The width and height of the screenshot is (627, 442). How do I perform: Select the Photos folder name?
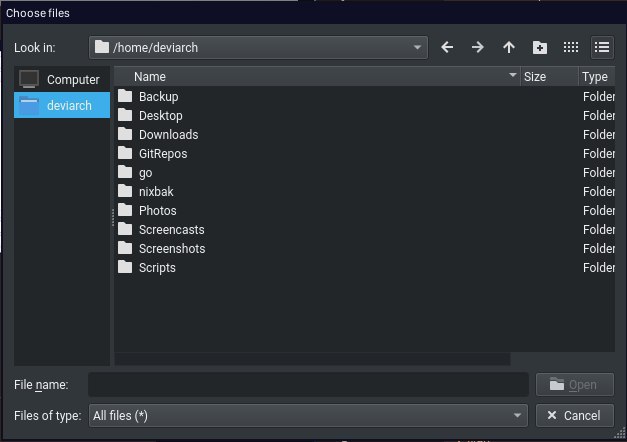[158, 211]
